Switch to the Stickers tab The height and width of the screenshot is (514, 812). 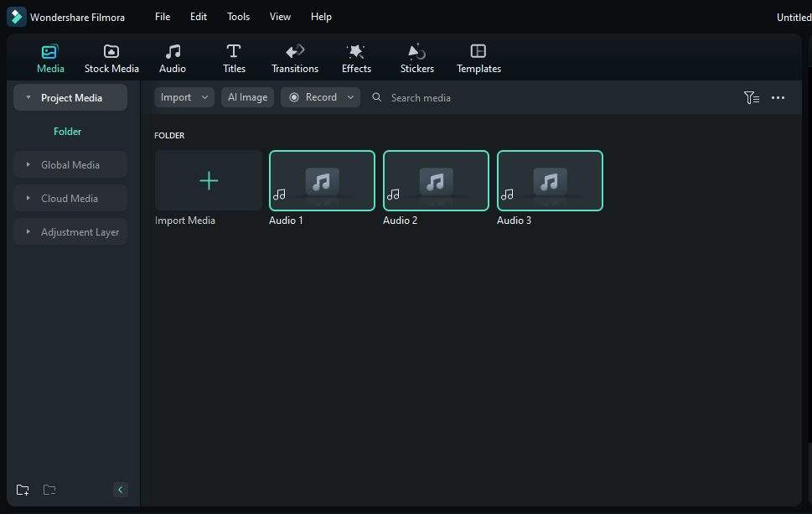(416, 59)
